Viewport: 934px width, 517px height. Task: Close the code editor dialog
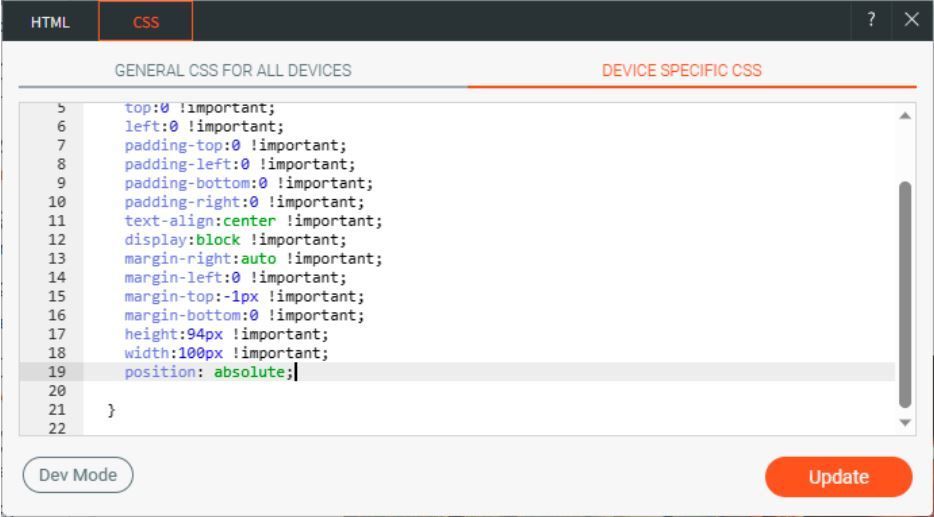point(911,20)
